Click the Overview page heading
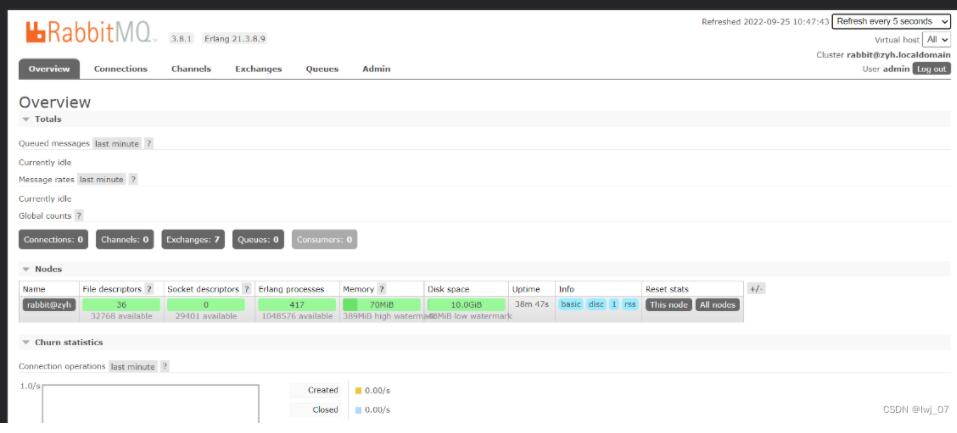 pyautogui.click(x=55, y=102)
